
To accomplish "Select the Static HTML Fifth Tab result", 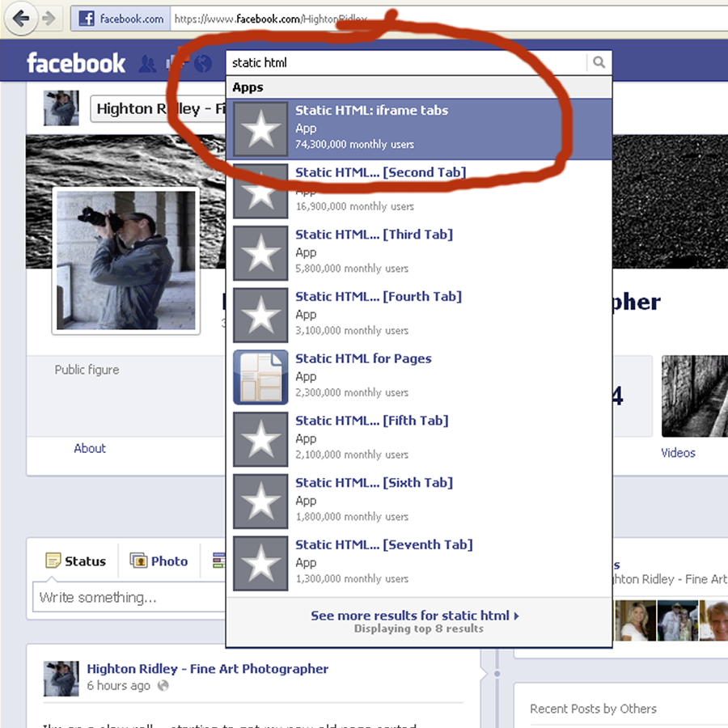I will pyautogui.click(x=419, y=439).
